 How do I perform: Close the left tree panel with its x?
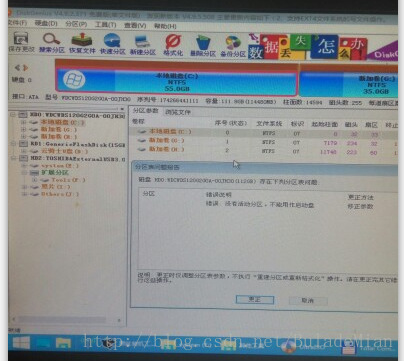click(x=122, y=109)
